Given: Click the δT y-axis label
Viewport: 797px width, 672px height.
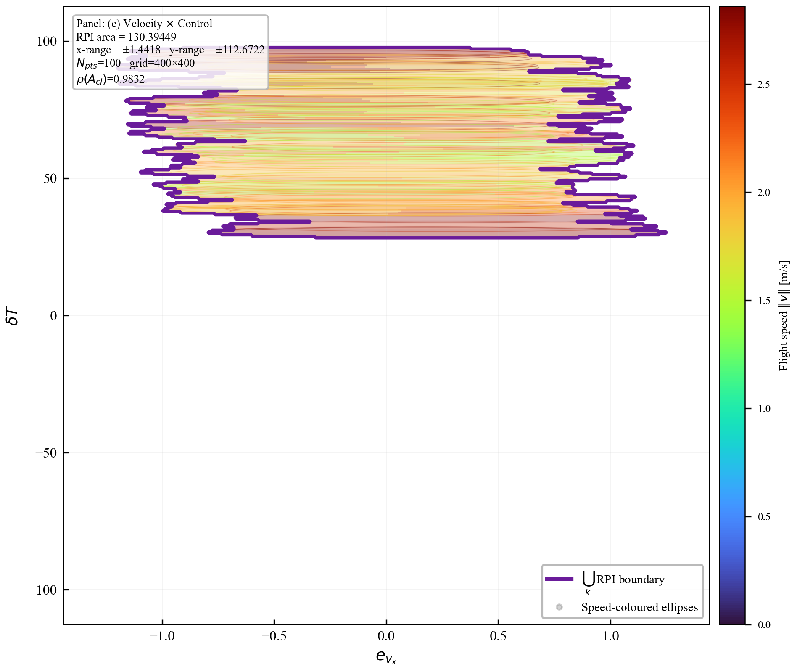Looking at the screenshot, I should (x=13, y=316).
